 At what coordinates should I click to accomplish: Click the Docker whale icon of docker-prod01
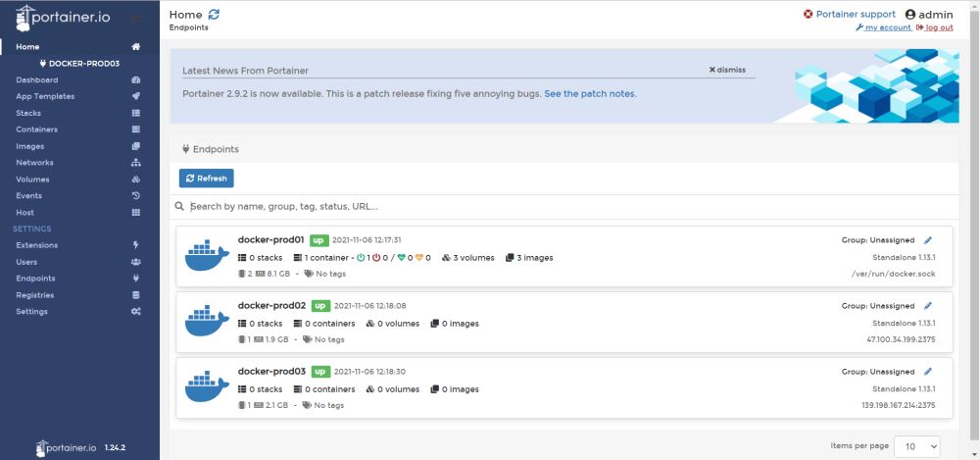click(x=207, y=256)
